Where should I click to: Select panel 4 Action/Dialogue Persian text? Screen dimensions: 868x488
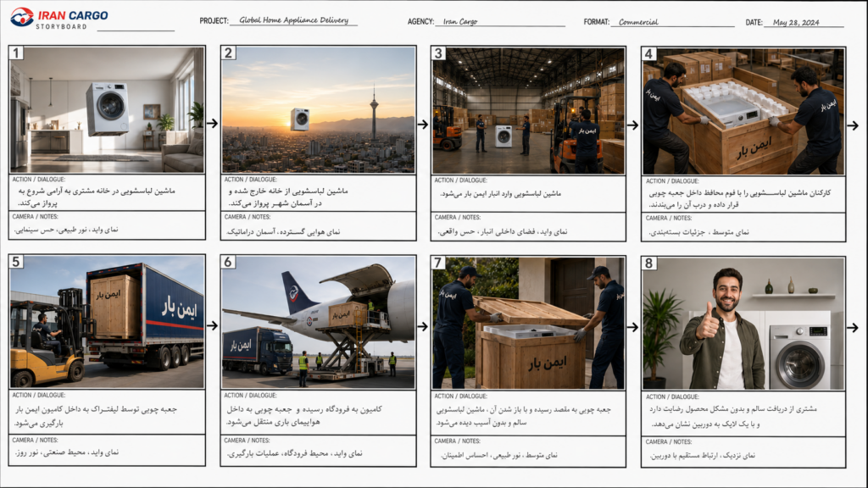pos(739,198)
